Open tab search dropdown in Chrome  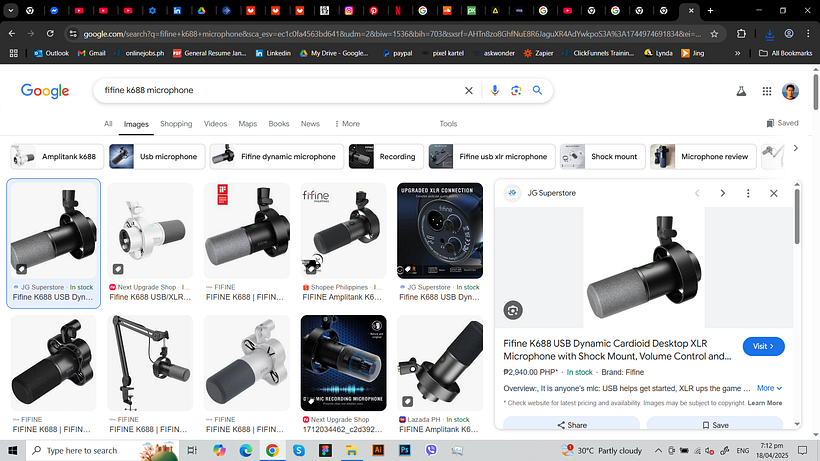(10, 10)
